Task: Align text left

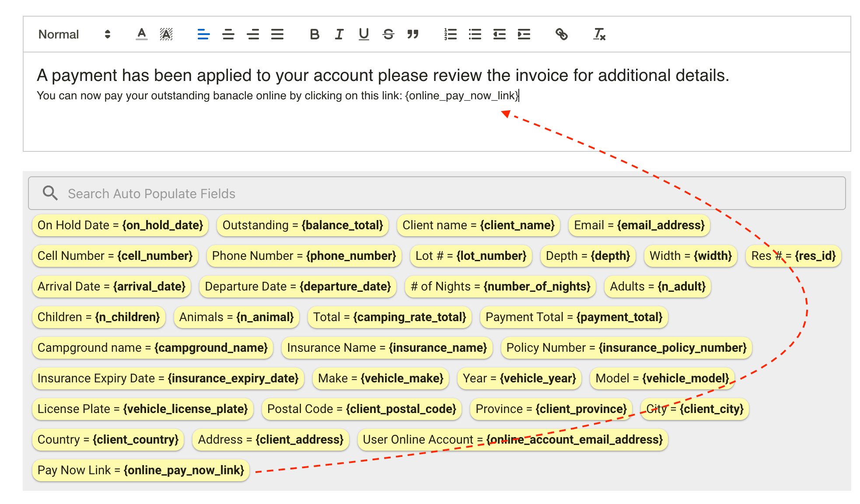Action: [203, 34]
